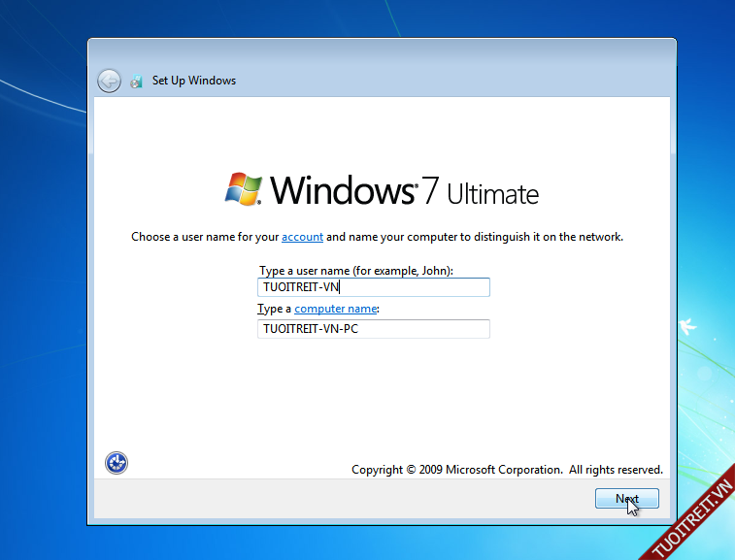Click the Windows flag logo
Viewport: 735px width, 560px height.
pos(243,189)
